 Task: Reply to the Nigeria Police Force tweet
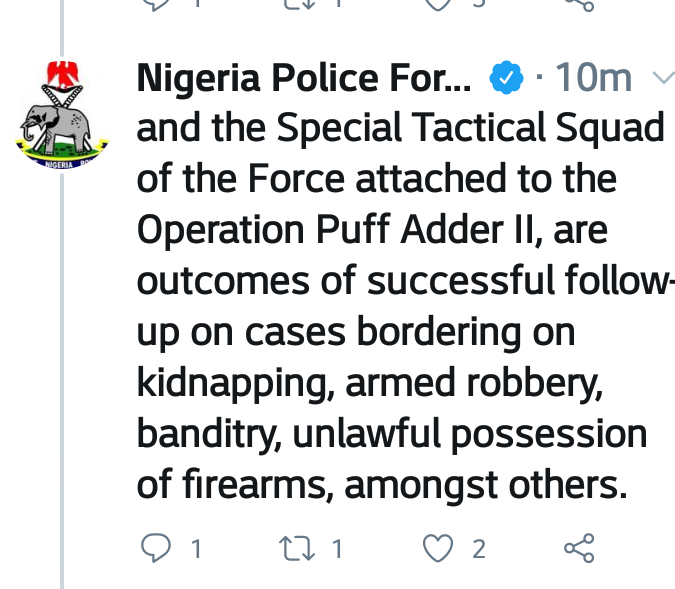[156, 548]
